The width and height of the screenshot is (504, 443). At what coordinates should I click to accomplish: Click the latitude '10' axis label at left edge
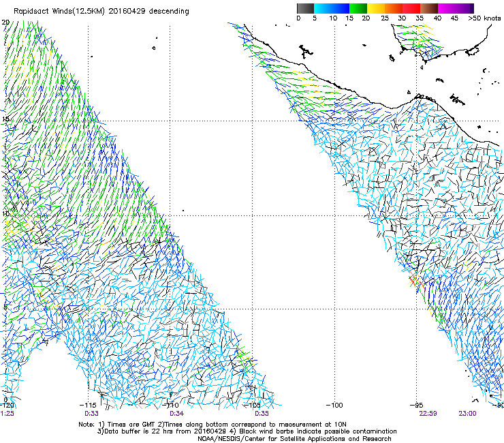tap(5, 214)
